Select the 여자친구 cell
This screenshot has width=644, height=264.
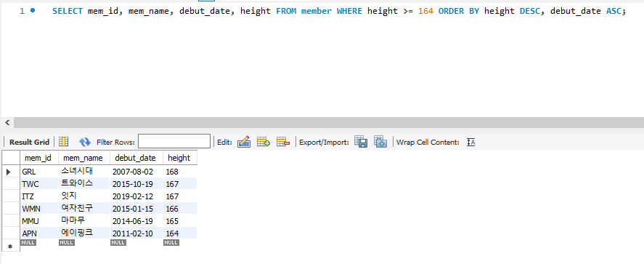83,209
